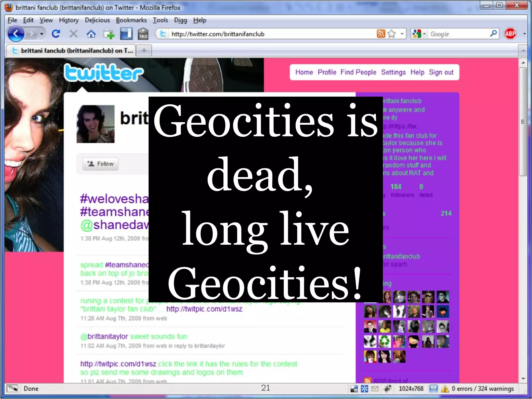Click the 1024x768 status bar text
532x399 pixels.
click(411, 389)
